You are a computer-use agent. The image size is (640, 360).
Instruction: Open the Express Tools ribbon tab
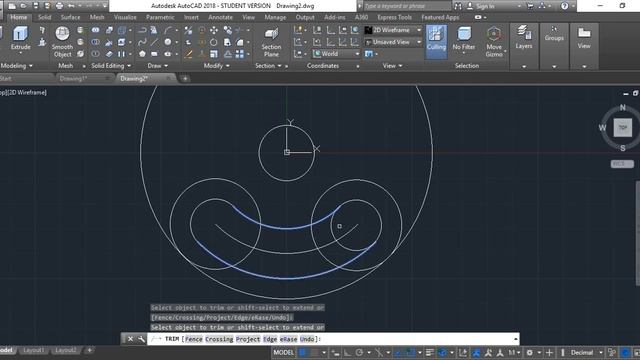(x=394, y=17)
